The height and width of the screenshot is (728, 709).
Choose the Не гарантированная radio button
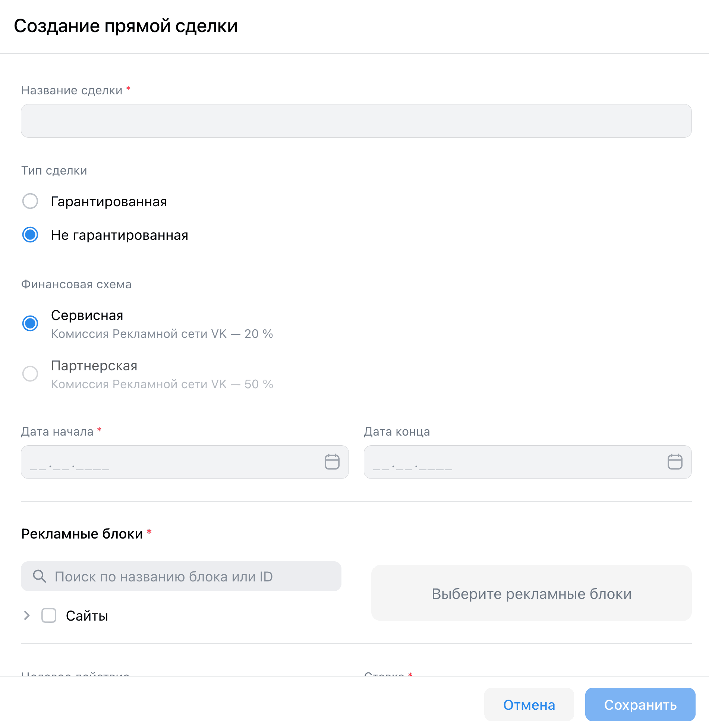pyautogui.click(x=30, y=235)
